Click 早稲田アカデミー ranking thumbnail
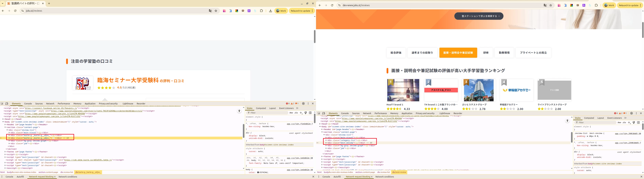This screenshot has height=179, width=644. coord(516,90)
